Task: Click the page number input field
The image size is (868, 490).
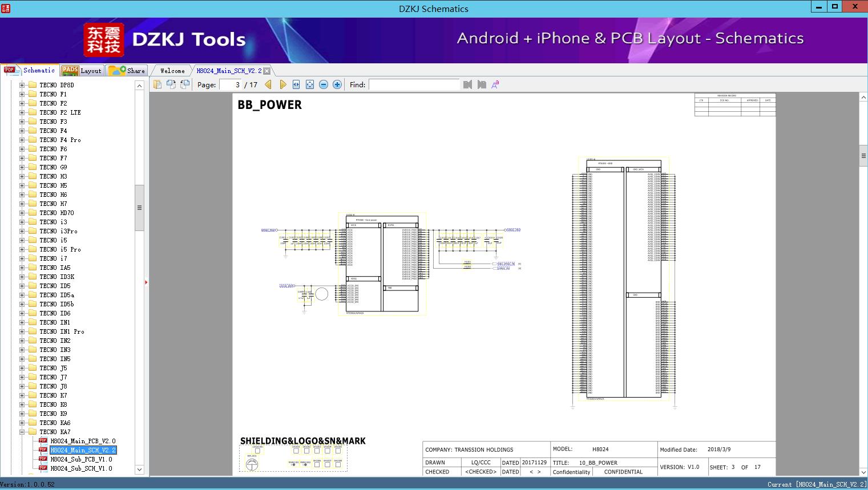Action: (x=231, y=84)
